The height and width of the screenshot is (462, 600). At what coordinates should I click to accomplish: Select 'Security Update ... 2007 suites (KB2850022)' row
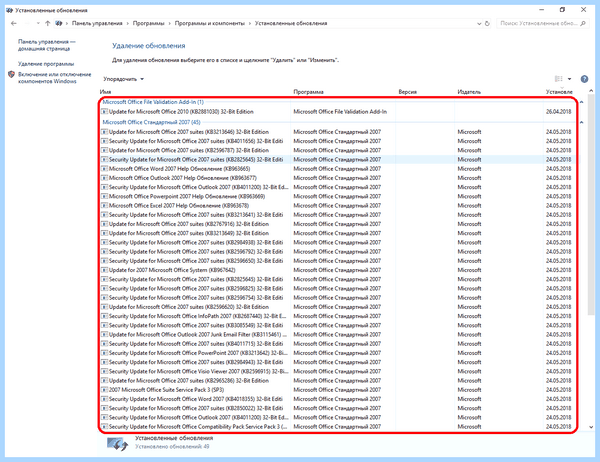click(x=336, y=408)
